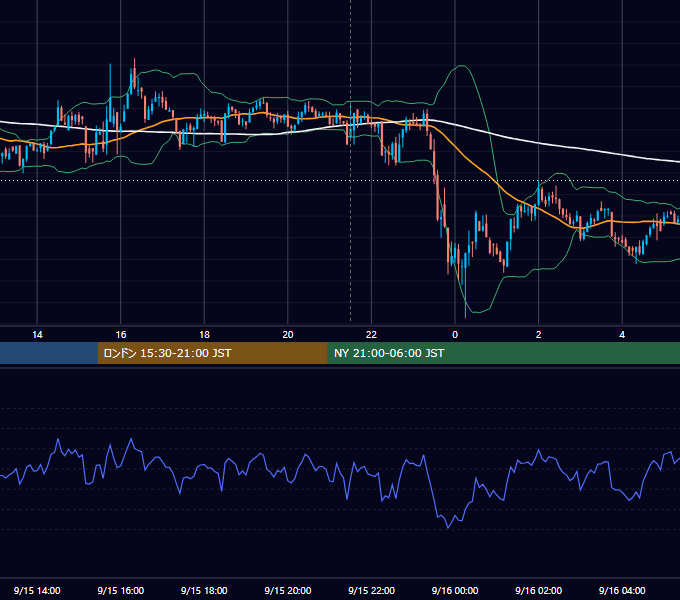This screenshot has width=680, height=600.
Task: Click the NY 21:00-06:00 JST session bar
Action: pyautogui.click(x=503, y=353)
